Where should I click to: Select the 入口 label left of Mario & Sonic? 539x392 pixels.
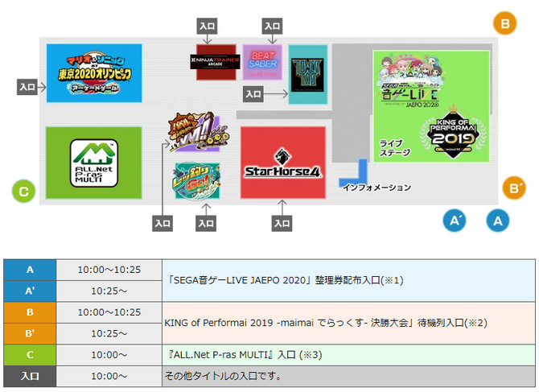[27, 87]
